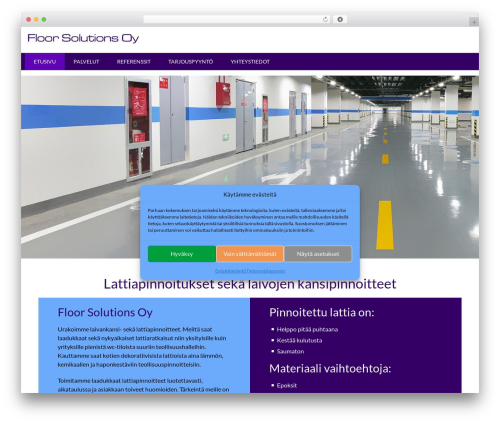
Task: Open the Evästekäytäntö cookie policy link
Action: pyautogui.click(x=231, y=271)
